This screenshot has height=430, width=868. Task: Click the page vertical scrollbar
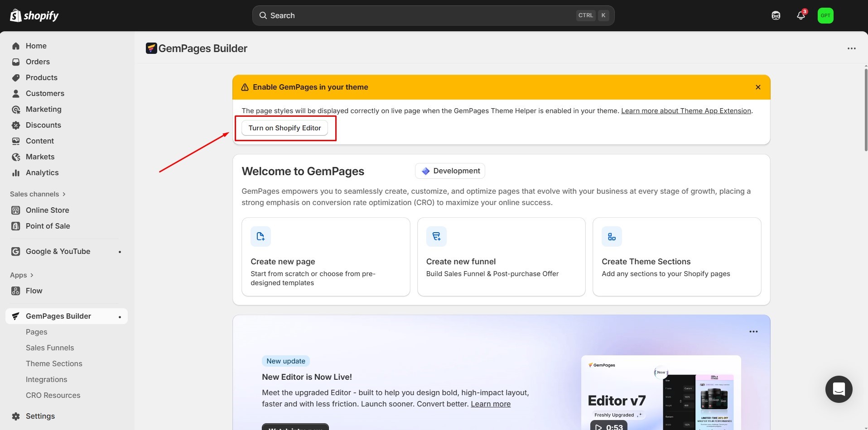click(866, 109)
